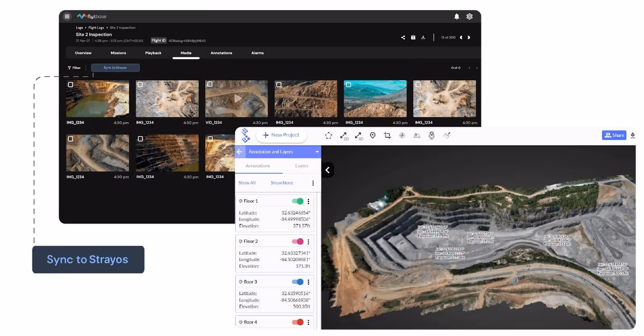The width and height of the screenshot is (644, 336).
Task: Select the elevation profile tool
Action: pos(417,135)
